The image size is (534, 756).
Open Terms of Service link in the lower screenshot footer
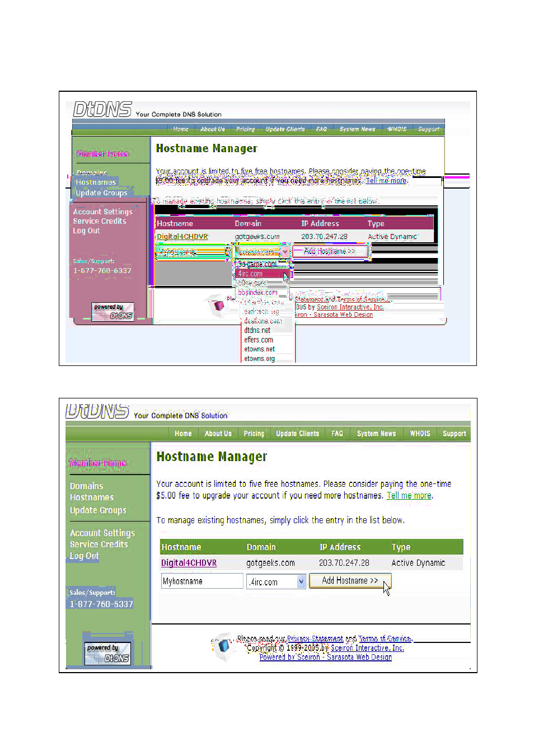pos(385,638)
